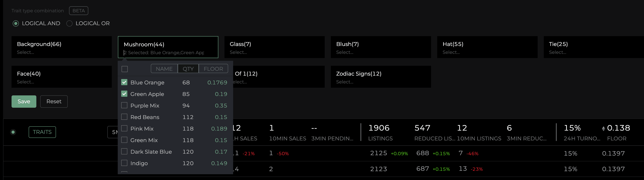
Task: Open the Background(66) trait dropdown
Action: 62,47
